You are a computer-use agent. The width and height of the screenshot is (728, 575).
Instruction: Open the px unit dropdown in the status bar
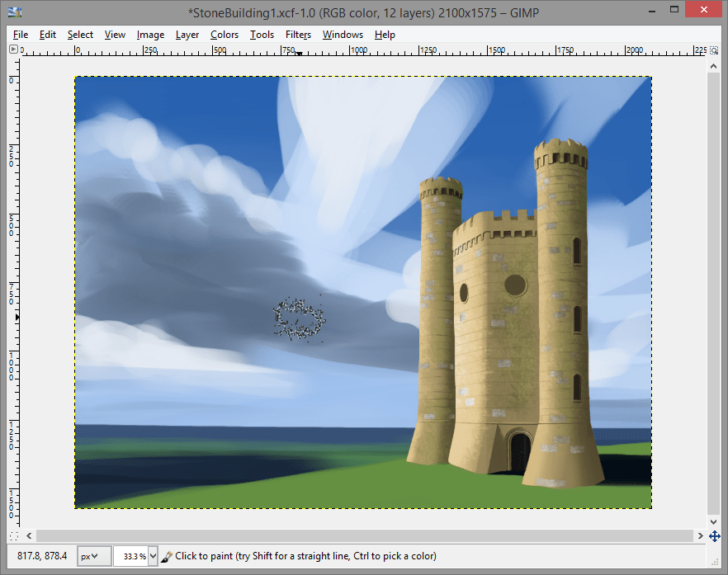pyautogui.click(x=93, y=555)
